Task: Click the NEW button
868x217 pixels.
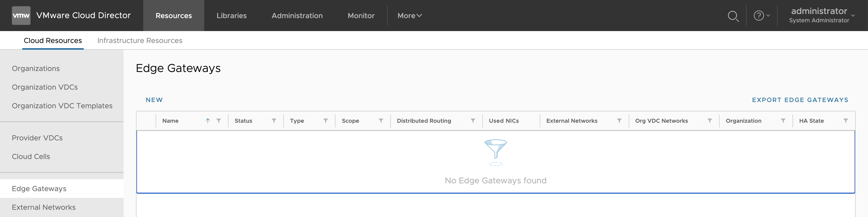Action: (x=154, y=100)
